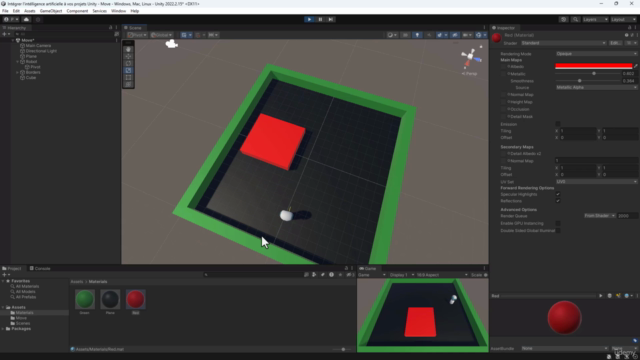Open the cloud services icon
The height and width of the screenshot is (360, 640).
27,19
